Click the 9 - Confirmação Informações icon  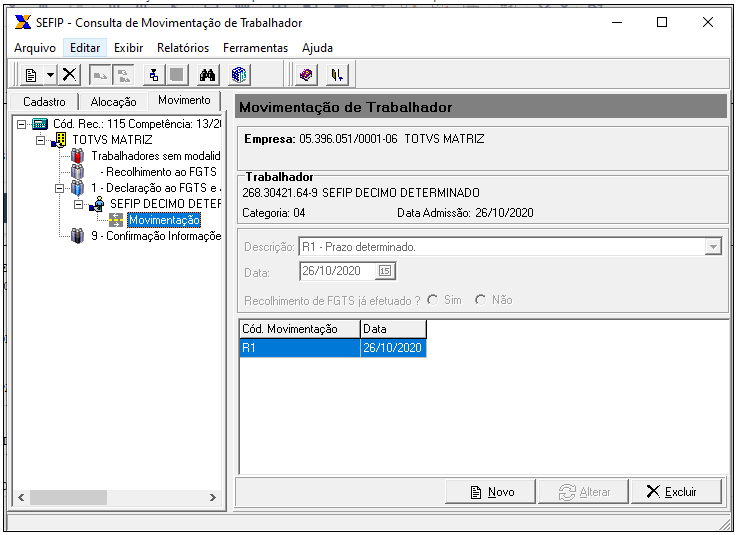tap(78, 236)
